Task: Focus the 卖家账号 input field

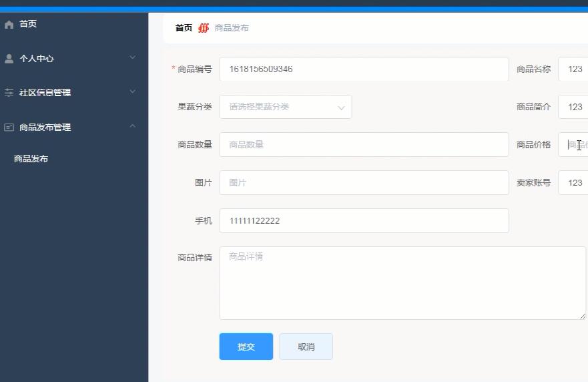Action: coord(573,183)
